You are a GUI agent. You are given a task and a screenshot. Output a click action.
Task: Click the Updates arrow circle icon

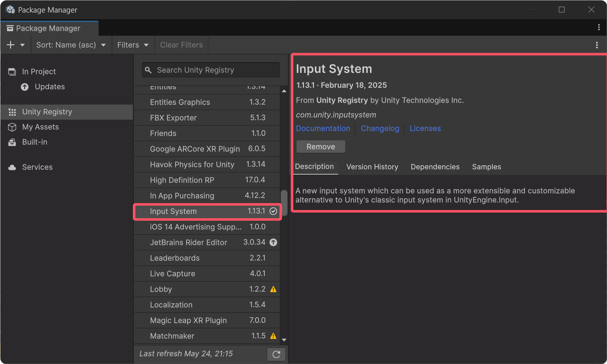click(x=25, y=86)
